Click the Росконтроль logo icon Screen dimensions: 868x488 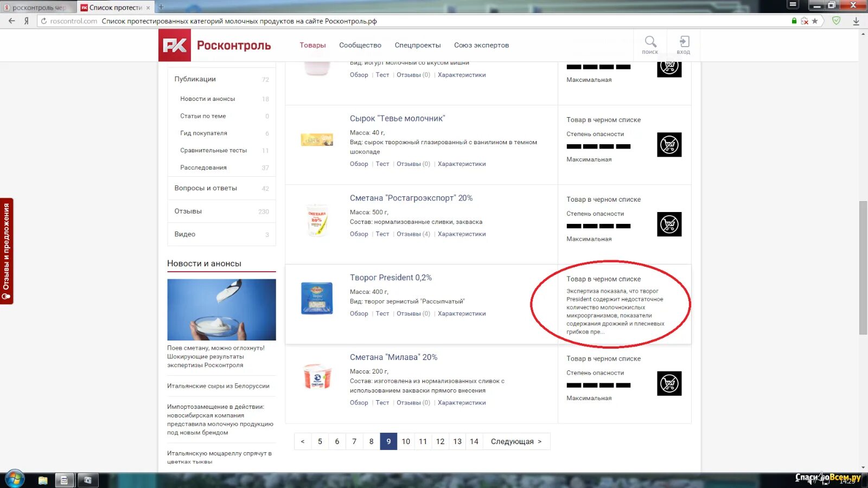(175, 46)
